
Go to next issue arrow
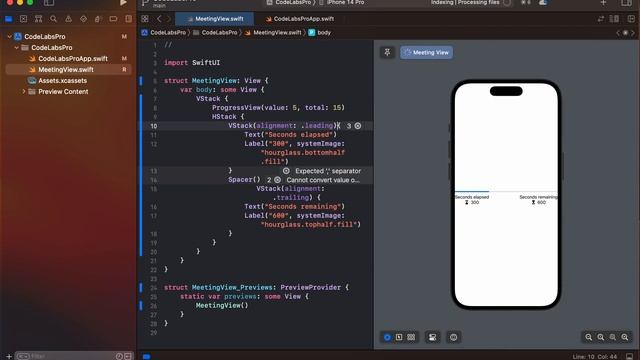pyautogui.click(x=633, y=32)
